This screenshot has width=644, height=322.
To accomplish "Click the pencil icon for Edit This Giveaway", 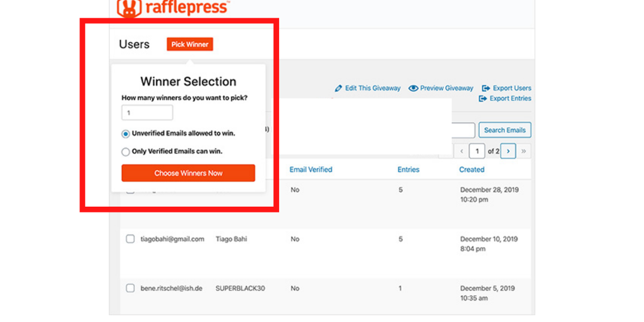I will pyautogui.click(x=338, y=88).
